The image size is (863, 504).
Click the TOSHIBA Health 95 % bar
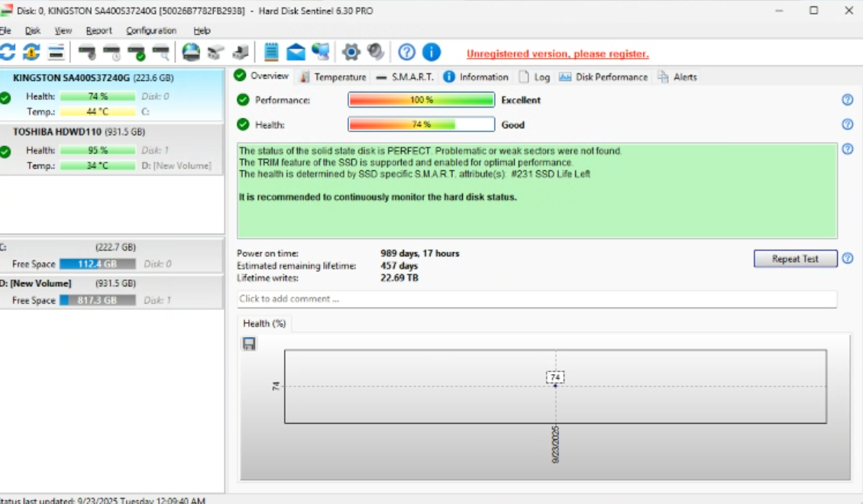point(98,150)
